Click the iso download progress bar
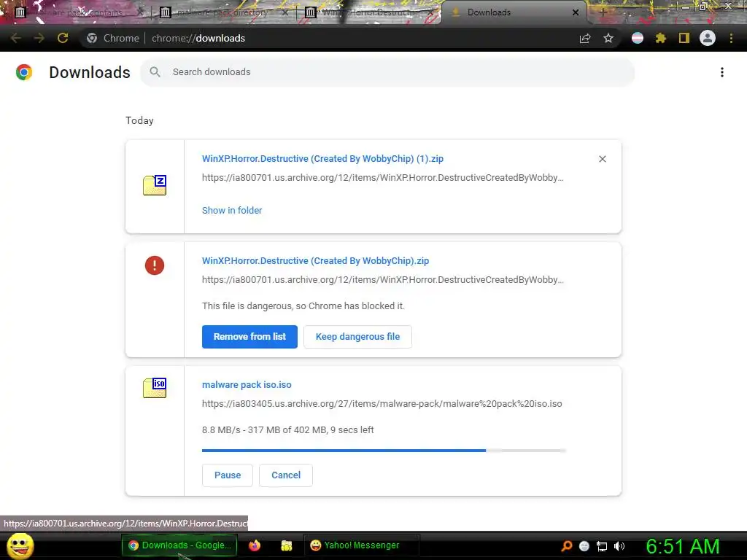Screen dimensions: 747x560 tap(384, 451)
